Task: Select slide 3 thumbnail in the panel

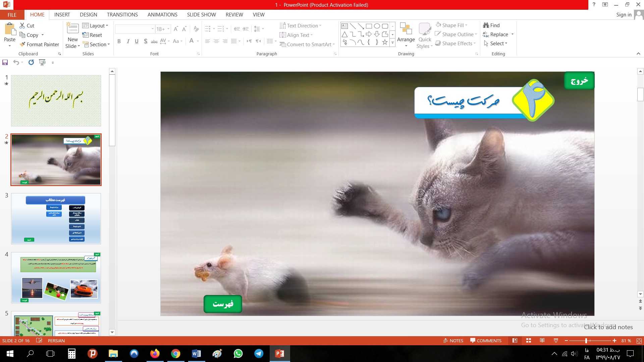Action: (x=56, y=219)
